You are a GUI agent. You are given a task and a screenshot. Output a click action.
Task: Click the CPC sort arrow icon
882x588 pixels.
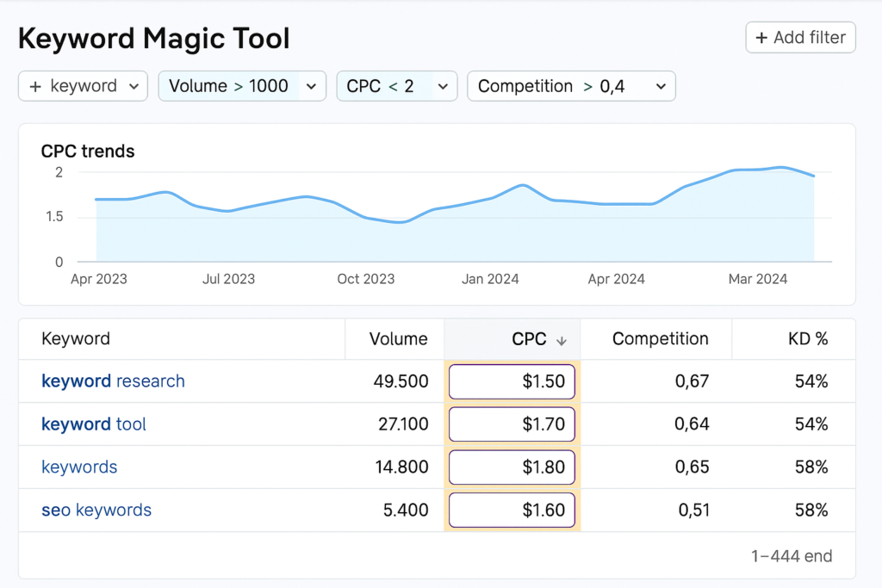click(x=562, y=341)
